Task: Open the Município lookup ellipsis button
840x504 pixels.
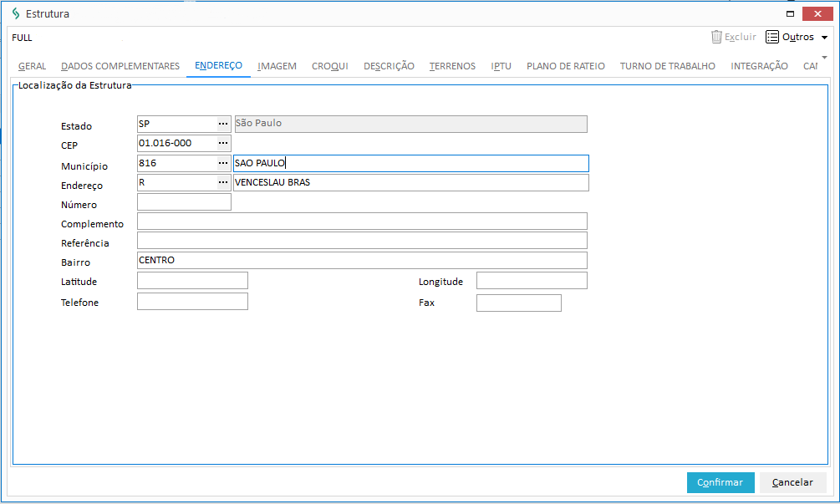Action: 223,163
